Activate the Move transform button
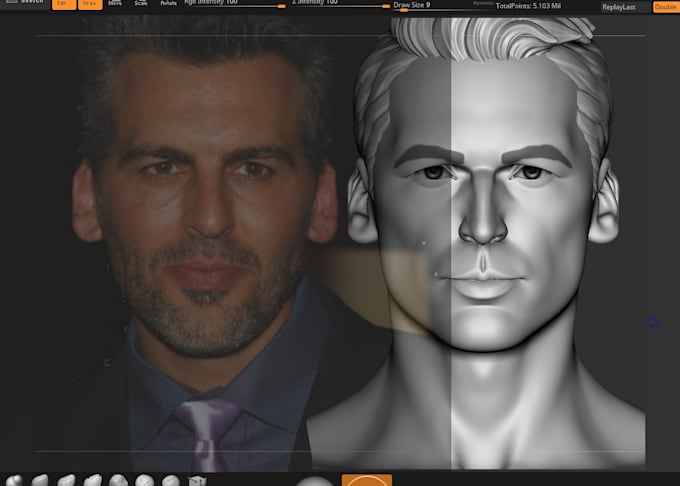Viewport: 680px width, 486px height. click(115, 3)
